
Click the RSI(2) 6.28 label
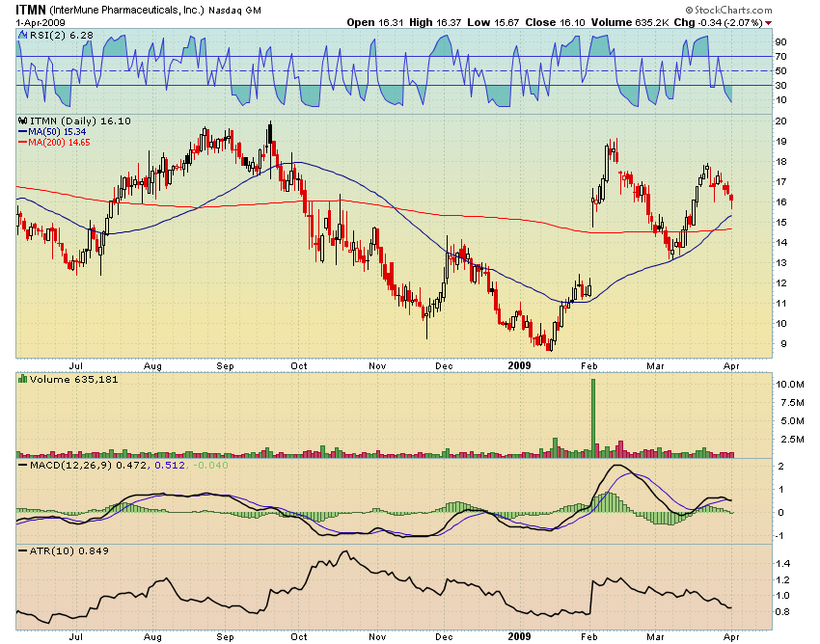[62, 35]
